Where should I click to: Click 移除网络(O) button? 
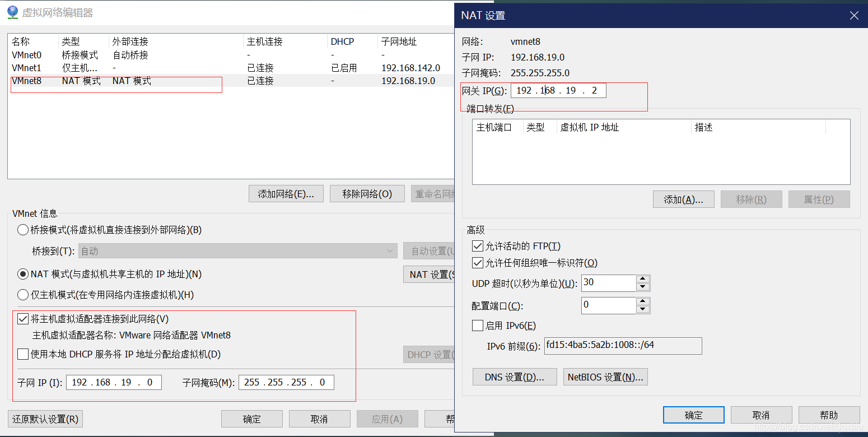point(367,194)
